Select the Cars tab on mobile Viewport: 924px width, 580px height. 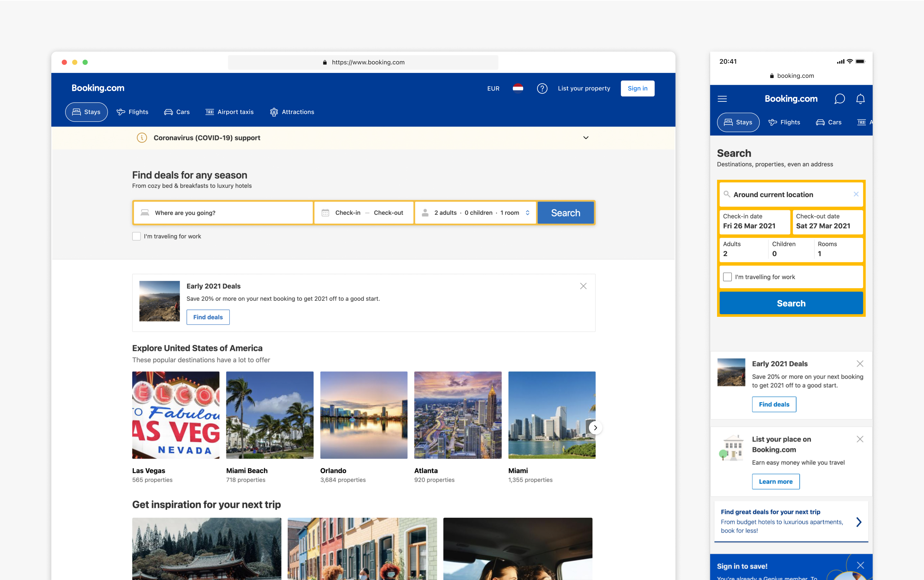828,122
